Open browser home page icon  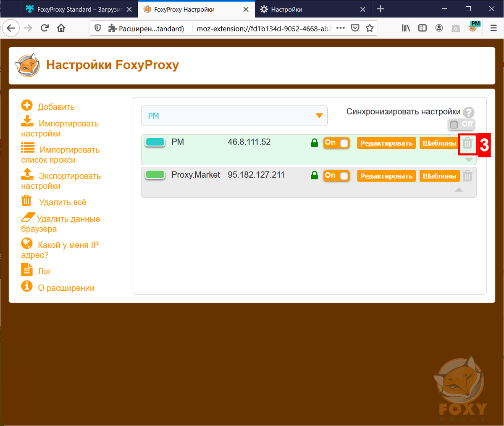tap(61, 28)
